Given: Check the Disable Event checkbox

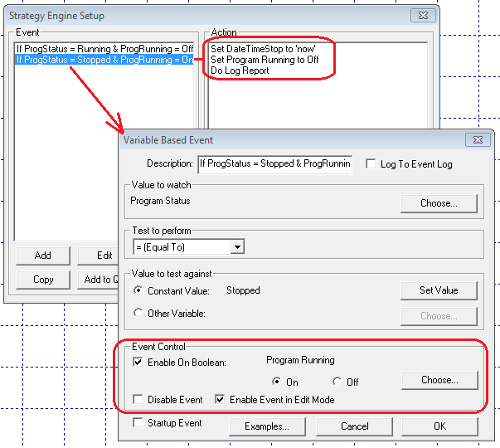Looking at the screenshot, I should [138, 400].
